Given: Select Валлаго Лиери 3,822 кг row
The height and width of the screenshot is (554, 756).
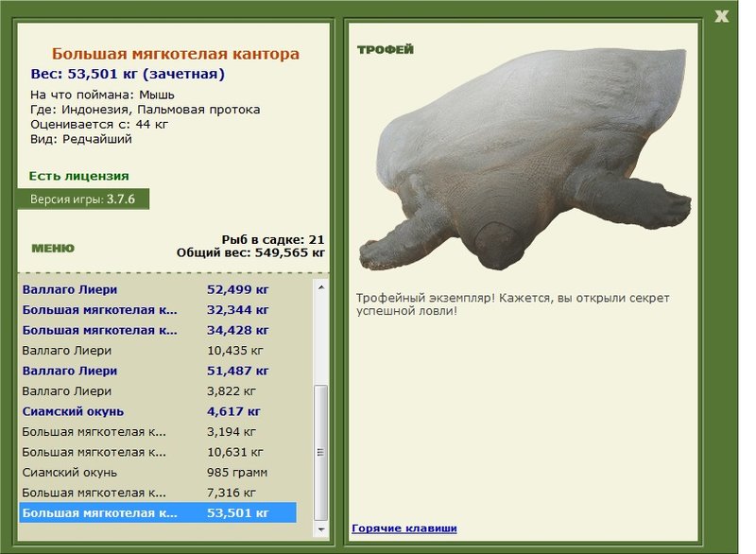Looking at the screenshot, I should tap(158, 391).
